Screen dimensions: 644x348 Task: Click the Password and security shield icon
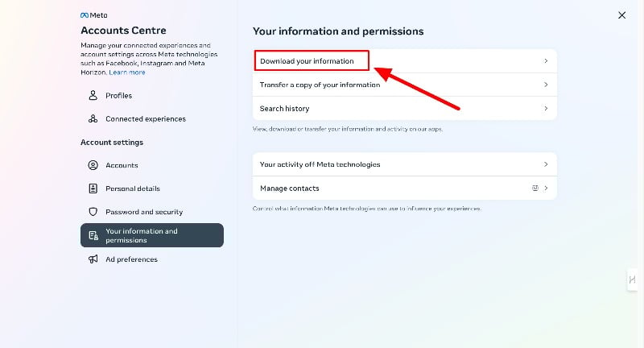coord(93,212)
